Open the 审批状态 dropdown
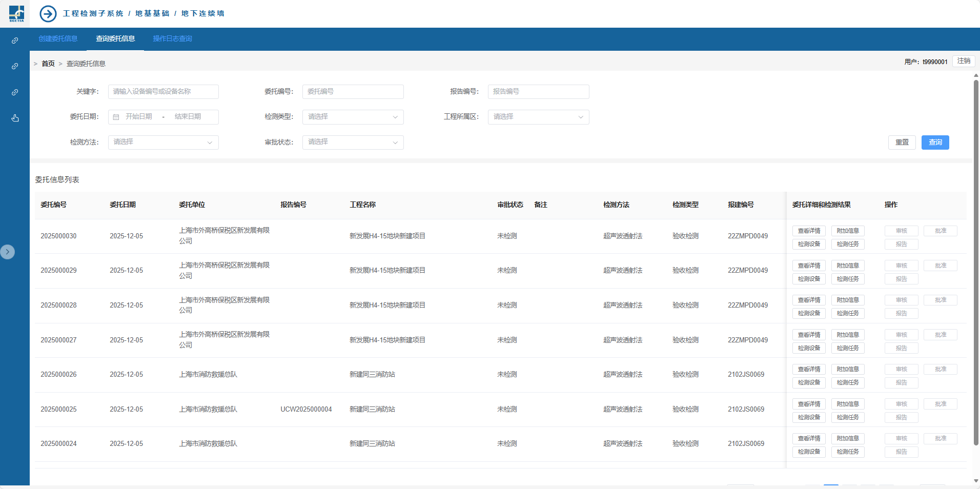The image size is (980, 489). point(353,142)
